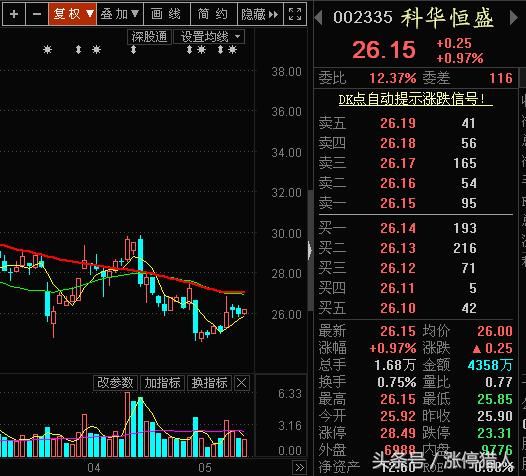Click 今开 value 25.92
Viewport: 526px width, 476px height.
click(x=398, y=416)
